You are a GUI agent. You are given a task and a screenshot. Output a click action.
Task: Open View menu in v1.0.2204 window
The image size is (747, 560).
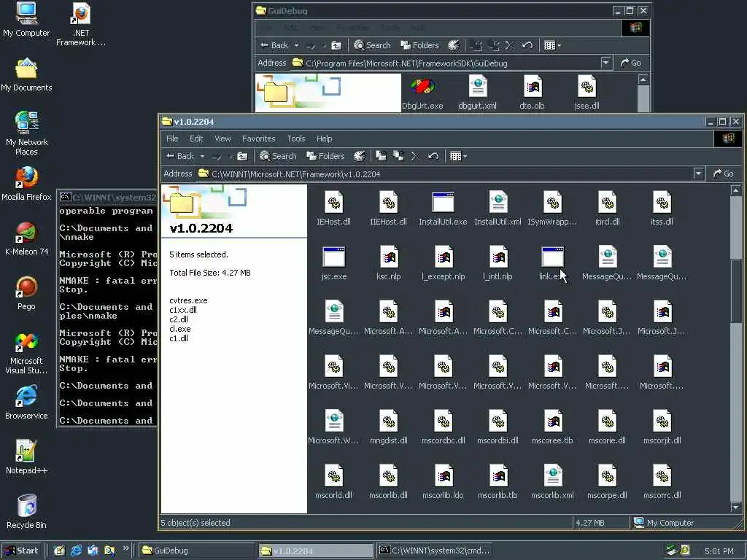pos(222,139)
